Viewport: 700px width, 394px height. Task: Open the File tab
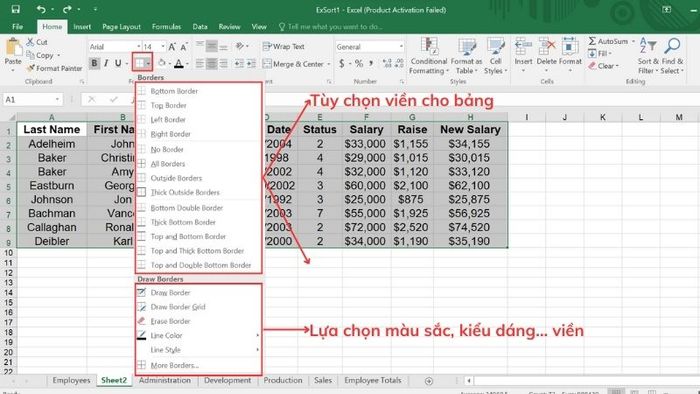coord(18,27)
